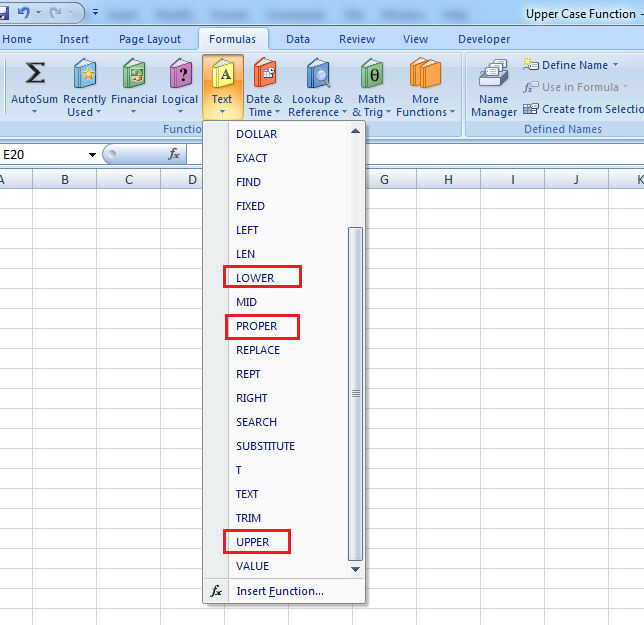Open the Financial functions book icon
The width and height of the screenshot is (644, 625).
(x=134, y=74)
